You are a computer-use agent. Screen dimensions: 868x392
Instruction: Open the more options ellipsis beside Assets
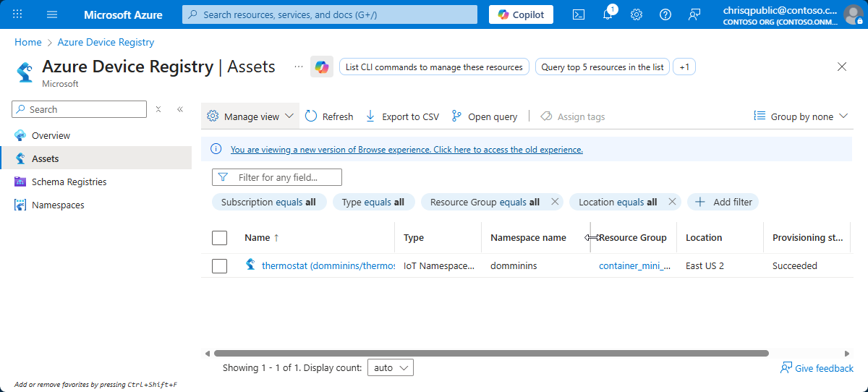298,67
